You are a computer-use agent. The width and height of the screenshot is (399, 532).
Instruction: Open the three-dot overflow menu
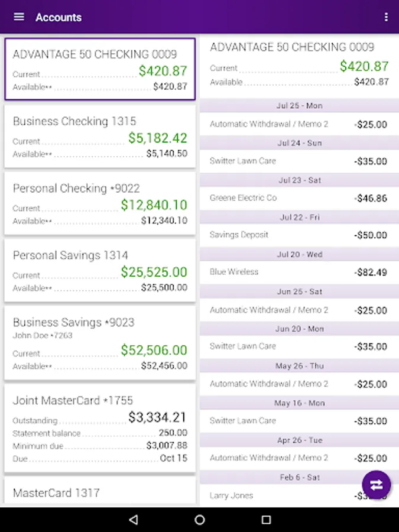pyautogui.click(x=386, y=17)
